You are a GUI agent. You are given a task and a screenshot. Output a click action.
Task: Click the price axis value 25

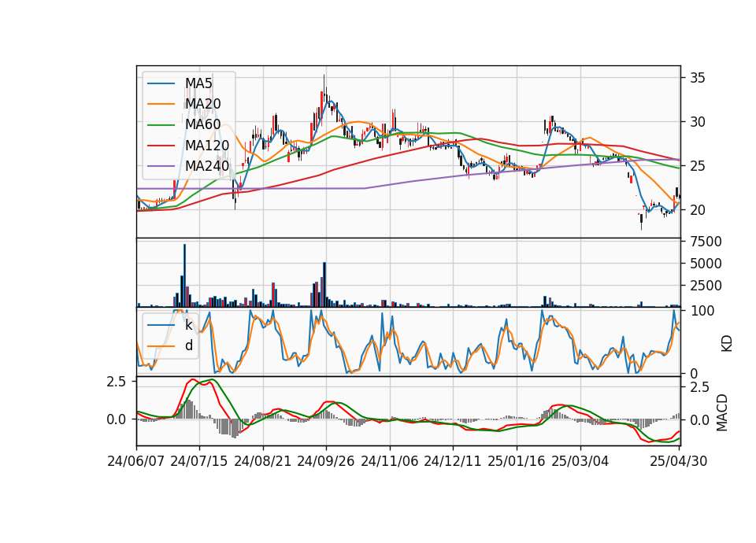point(698,166)
